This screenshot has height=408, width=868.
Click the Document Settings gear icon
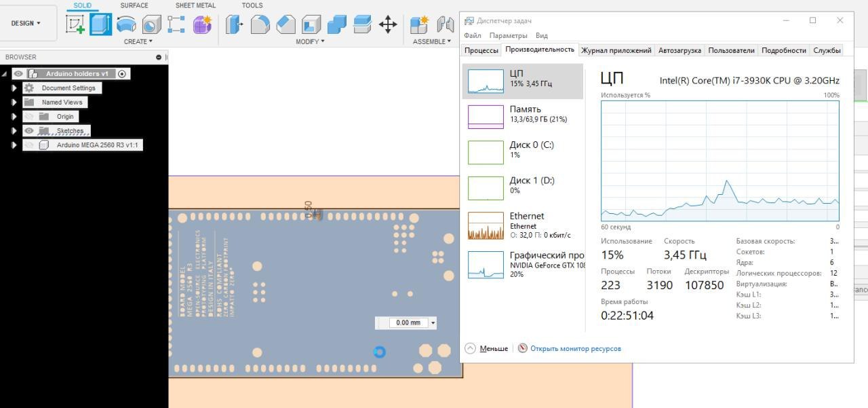pos(29,88)
